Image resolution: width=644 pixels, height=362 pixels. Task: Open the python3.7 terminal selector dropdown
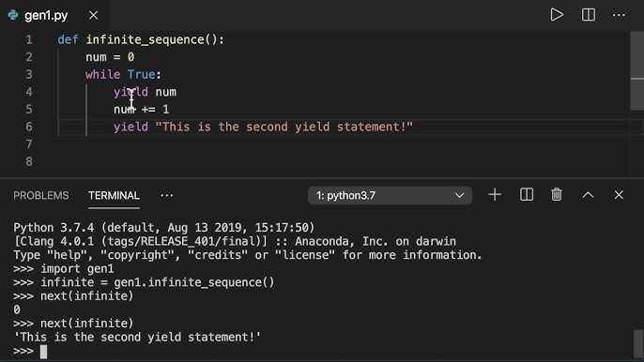coord(390,195)
